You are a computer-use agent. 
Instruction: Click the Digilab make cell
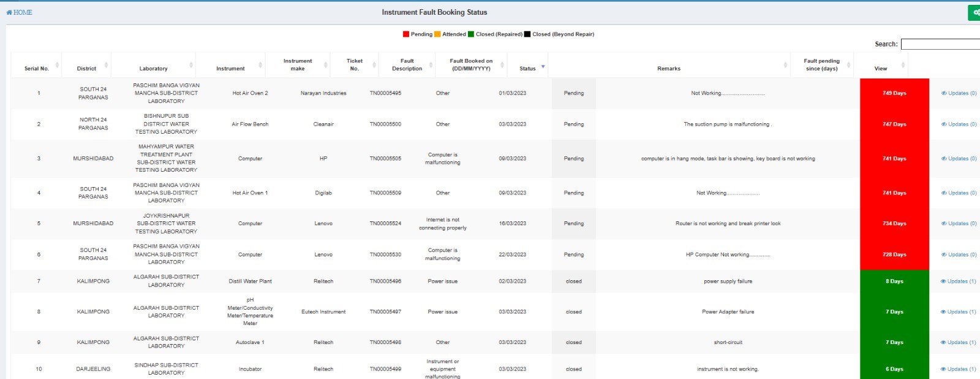click(x=323, y=193)
